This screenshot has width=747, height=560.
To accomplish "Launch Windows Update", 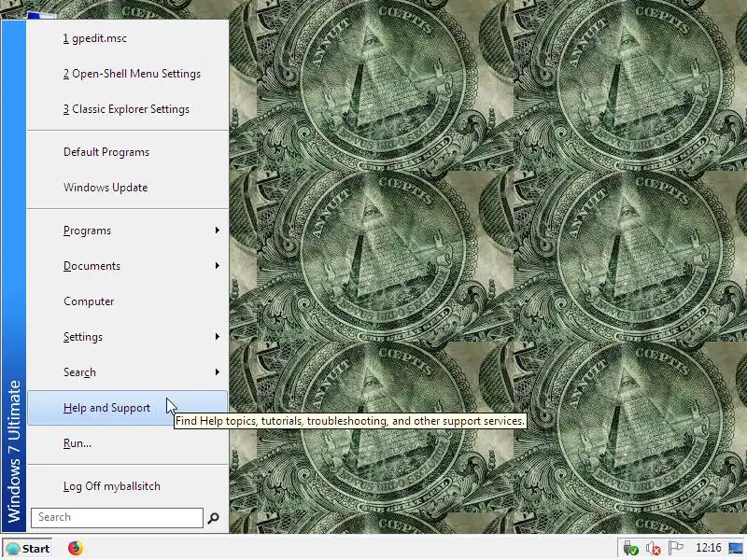I will click(x=128, y=188).
